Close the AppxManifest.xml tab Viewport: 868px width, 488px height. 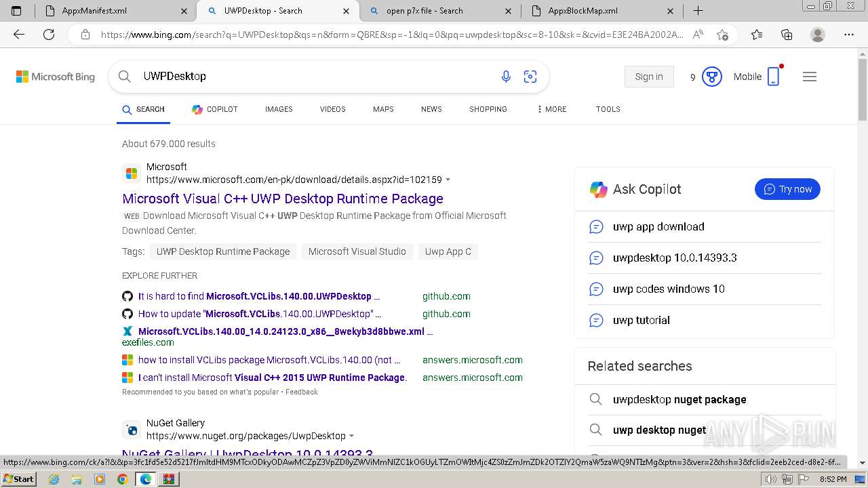pyautogui.click(x=184, y=11)
